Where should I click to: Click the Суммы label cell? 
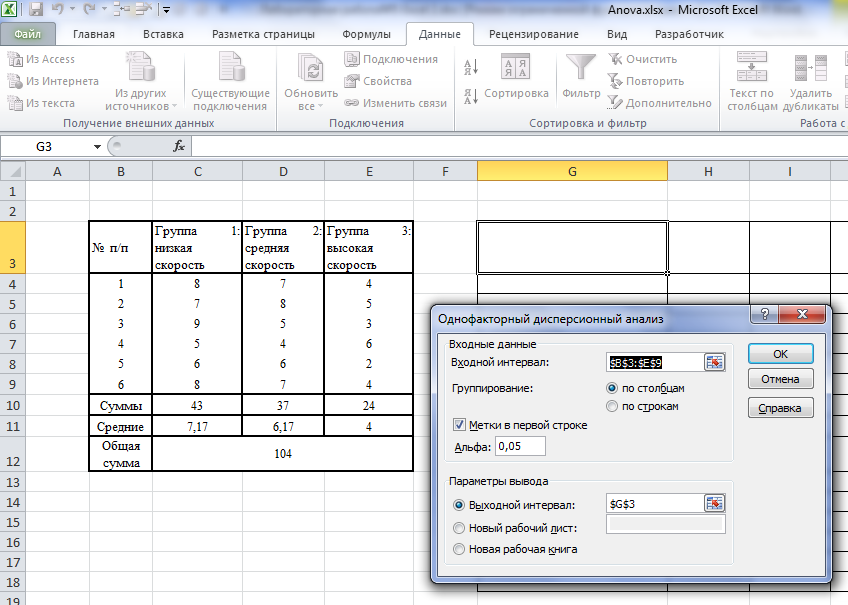(121, 405)
